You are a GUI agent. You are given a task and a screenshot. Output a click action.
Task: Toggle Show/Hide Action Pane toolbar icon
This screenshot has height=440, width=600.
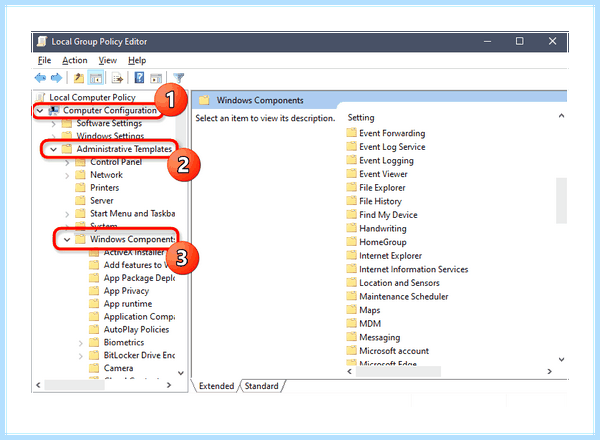click(x=156, y=78)
